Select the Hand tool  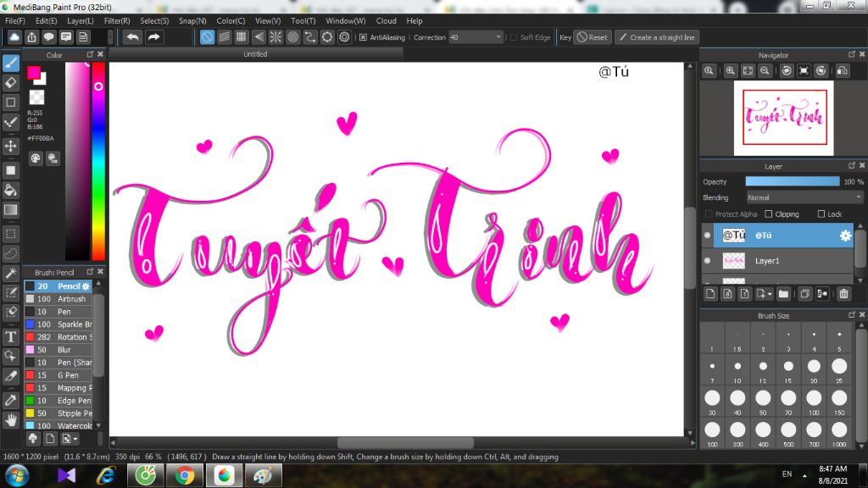click(x=10, y=420)
